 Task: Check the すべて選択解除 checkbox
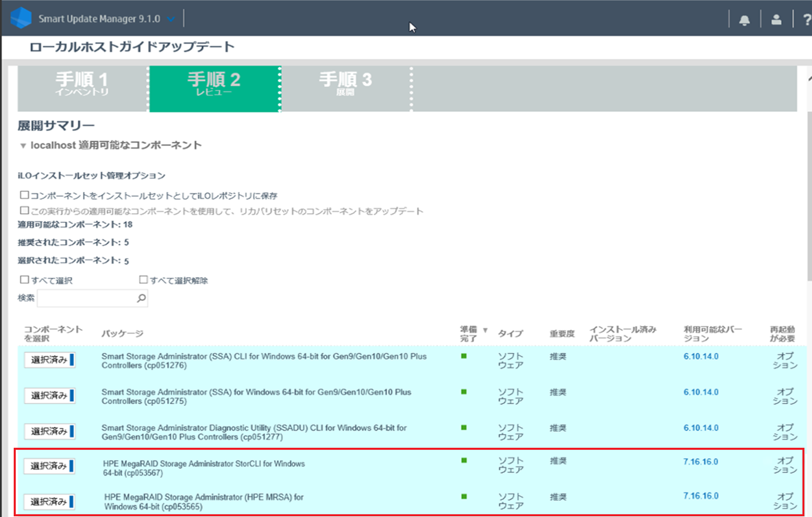tap(143, 280)
